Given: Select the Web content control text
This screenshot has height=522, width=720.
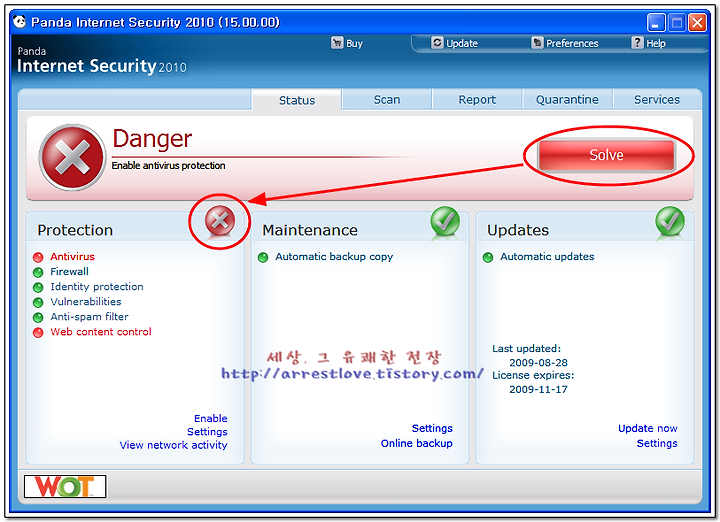Looking at the screenshot, I should coord(101,331).
